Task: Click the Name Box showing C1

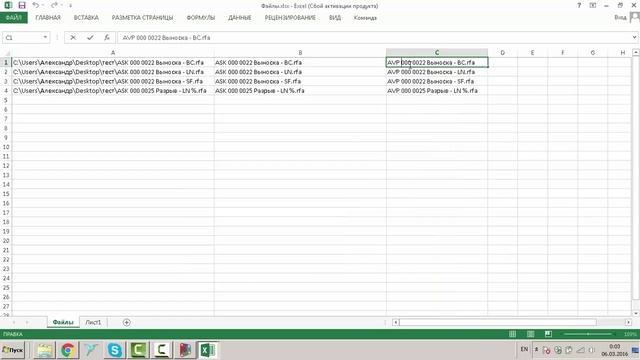Action: pos(21,38)
